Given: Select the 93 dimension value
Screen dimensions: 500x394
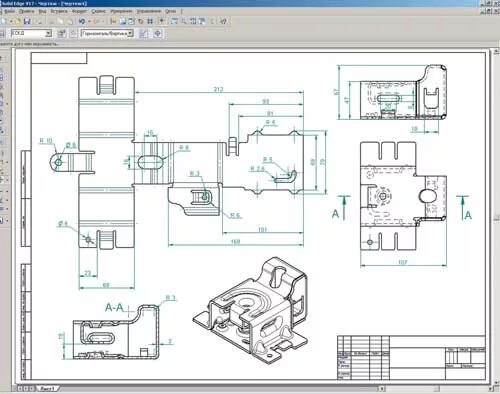Looking at the screenshot, I should [266, 101].
